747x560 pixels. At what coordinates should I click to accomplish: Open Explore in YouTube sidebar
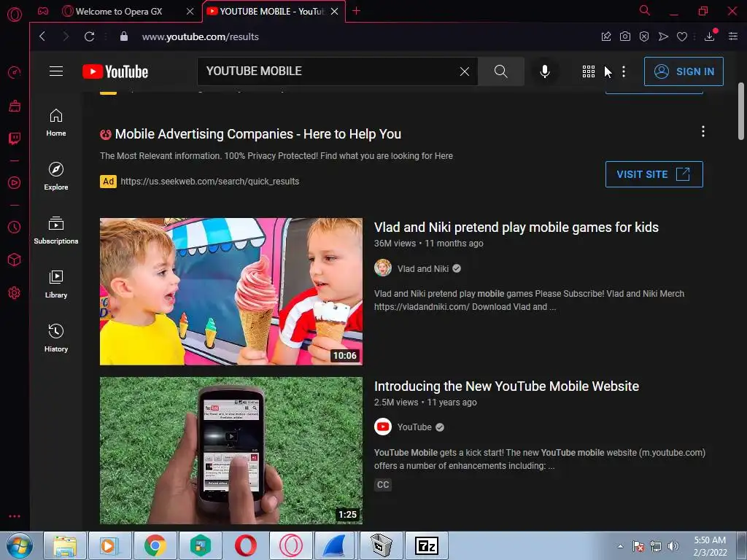[56, 176]
